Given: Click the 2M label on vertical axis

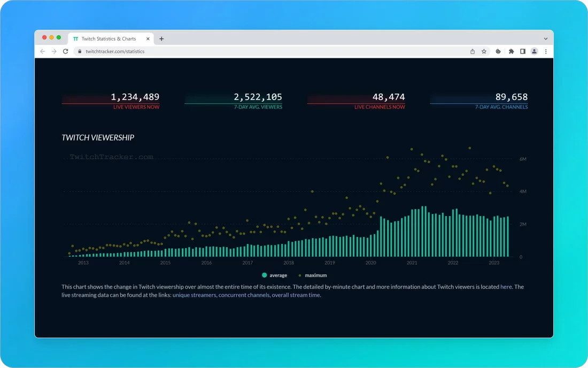Looking at the screenshot, I should pyautogui.click(x=523, y=224).
